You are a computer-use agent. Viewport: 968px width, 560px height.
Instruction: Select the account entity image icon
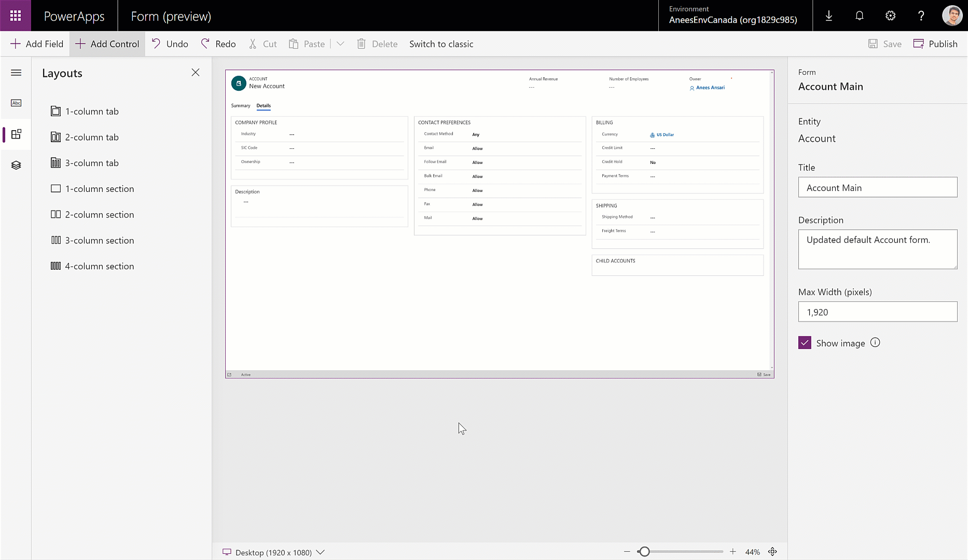[x=239, y=83]
